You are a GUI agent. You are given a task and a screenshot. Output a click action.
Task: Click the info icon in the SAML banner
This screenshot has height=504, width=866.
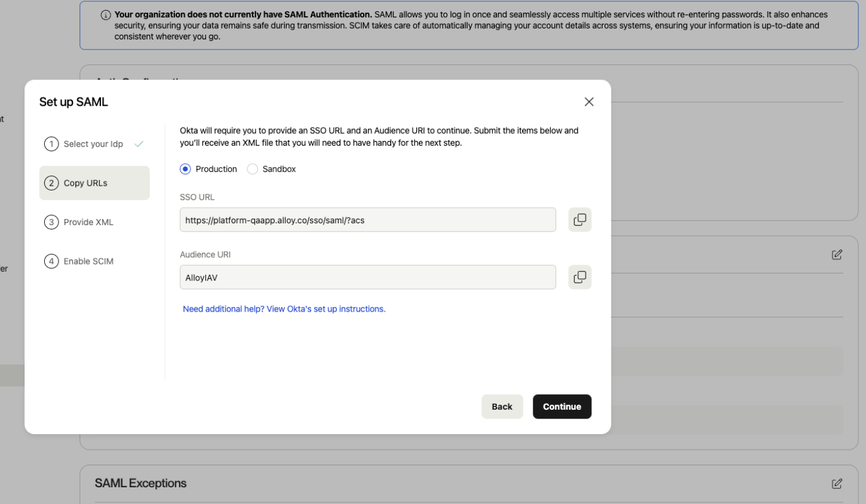pyautogui.click(x=106, y=15)
